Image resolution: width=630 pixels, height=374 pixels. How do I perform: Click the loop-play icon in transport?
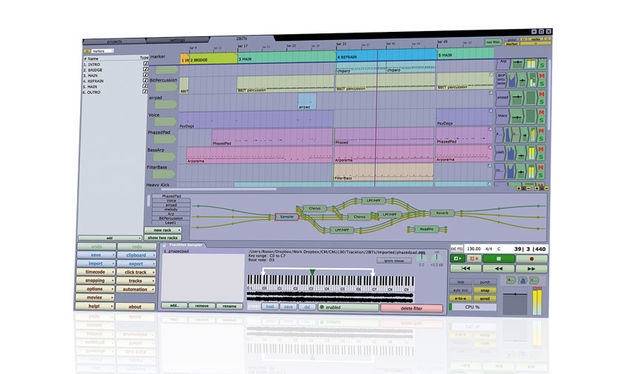457,258
